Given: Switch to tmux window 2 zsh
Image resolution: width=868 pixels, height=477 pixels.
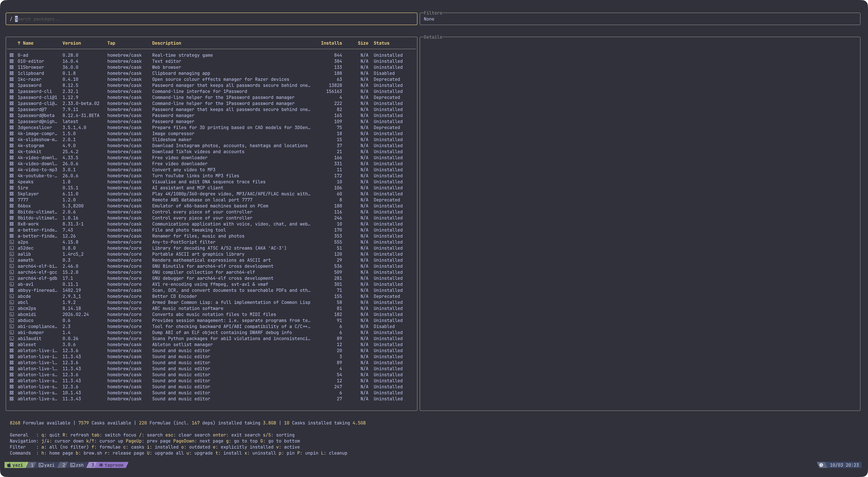Looking at the screenshot, I should [x=76, y=465].
